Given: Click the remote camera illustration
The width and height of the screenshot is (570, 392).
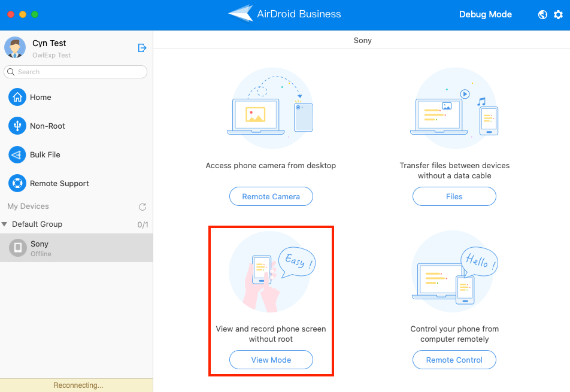Looking at the screenshot, I should tap(270, 108).
